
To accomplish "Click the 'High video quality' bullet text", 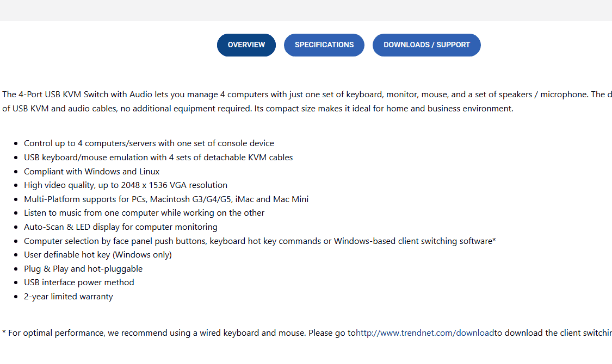I will [x=126, y=185].
